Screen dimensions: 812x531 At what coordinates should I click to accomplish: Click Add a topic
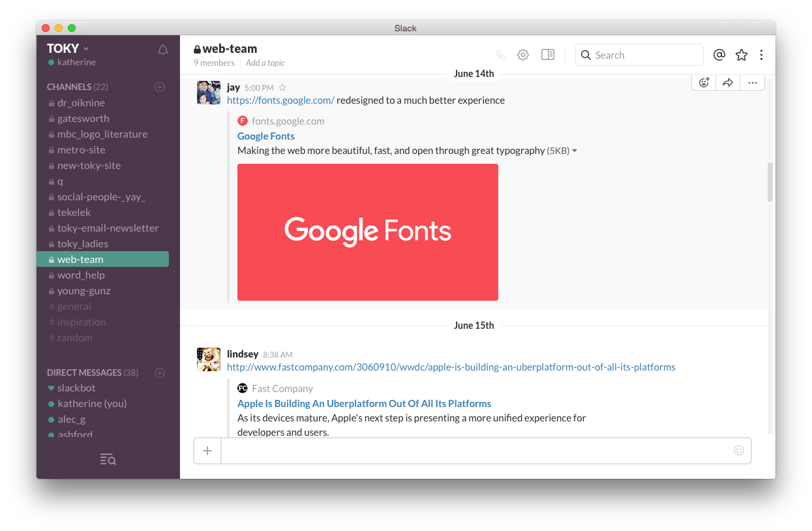coord(265,63)
